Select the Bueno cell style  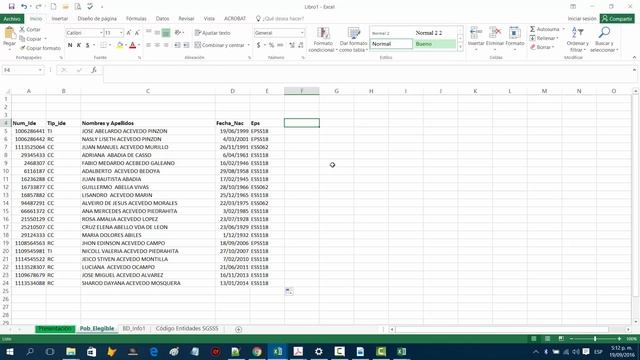point(435,44)
